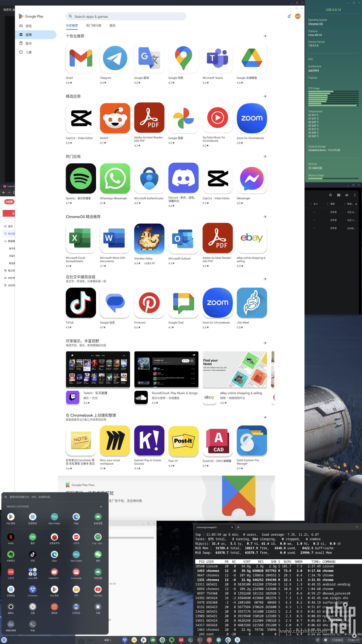Screen dimensions: 362x644
Task: Select 应用 in the Google Play sidebar
Action: coord(35,34)
